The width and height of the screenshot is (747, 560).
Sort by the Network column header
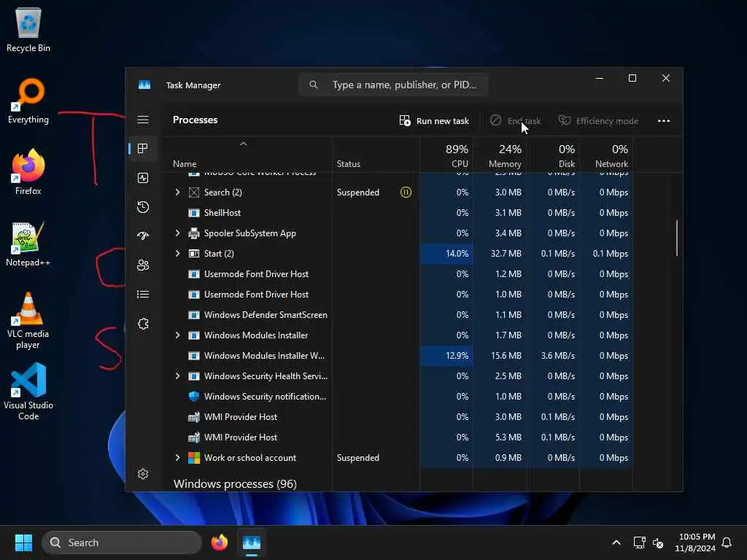pyautogui.click(x=606, y=156)
